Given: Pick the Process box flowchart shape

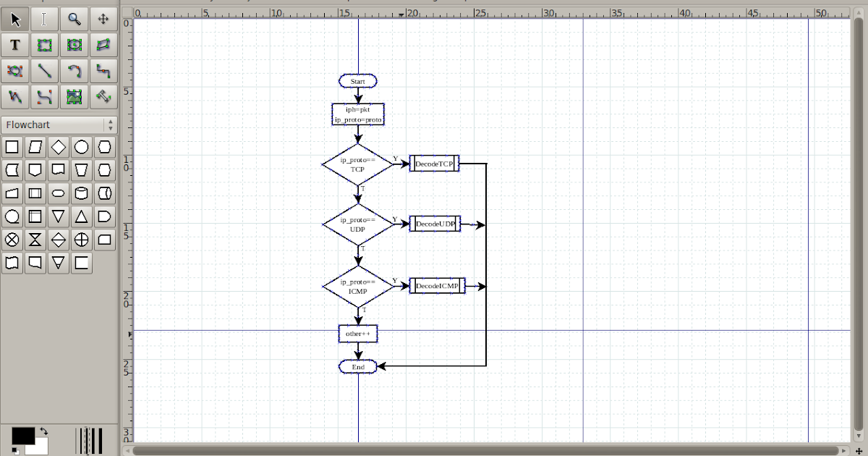Looking at the screenshot, I should coord(12,148).
